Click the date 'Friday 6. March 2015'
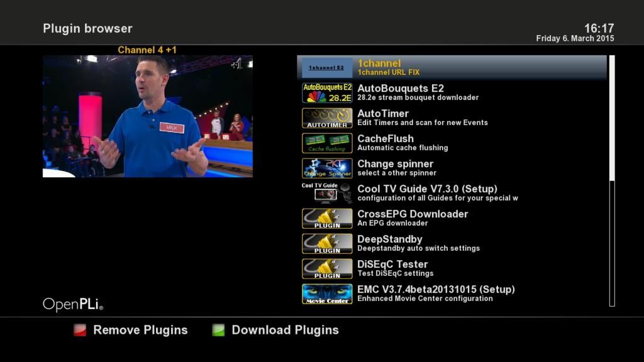644x362 pixels. (x=575, y=38)
